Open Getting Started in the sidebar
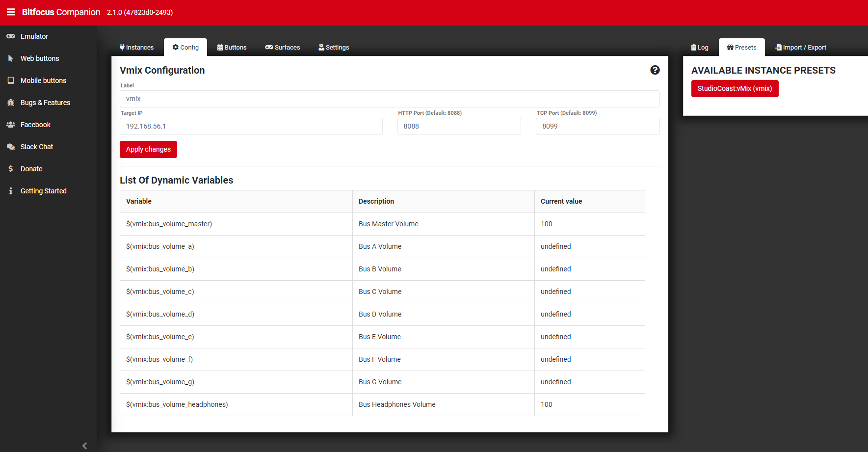The width and height of the screenshot is (868, 452). [48, 191]
